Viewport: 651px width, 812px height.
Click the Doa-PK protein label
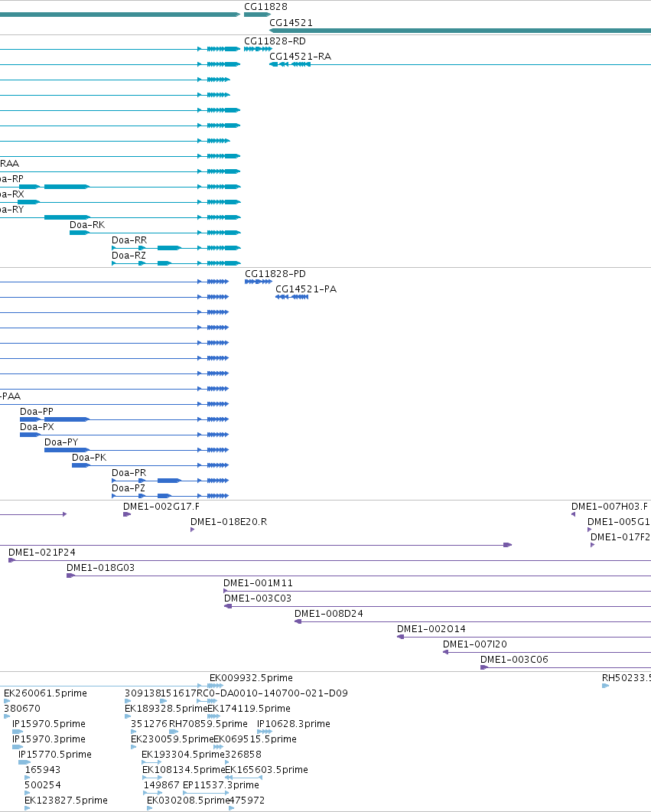(89, 457)
